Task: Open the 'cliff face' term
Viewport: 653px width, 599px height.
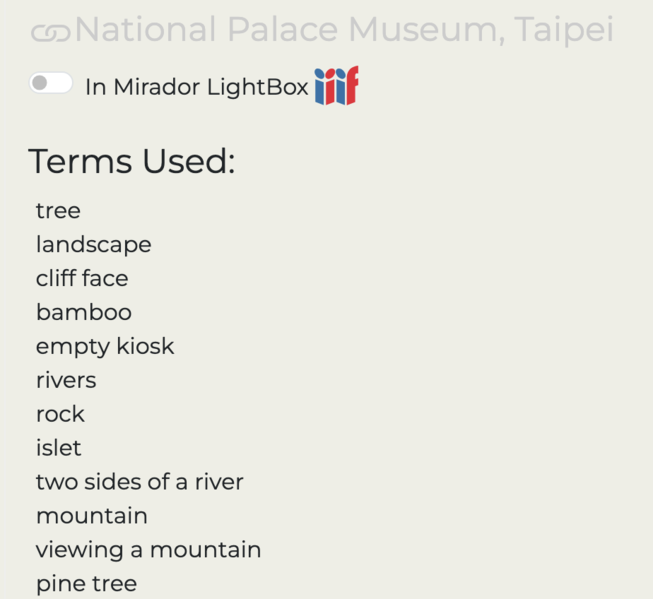Action: (82, 278)
